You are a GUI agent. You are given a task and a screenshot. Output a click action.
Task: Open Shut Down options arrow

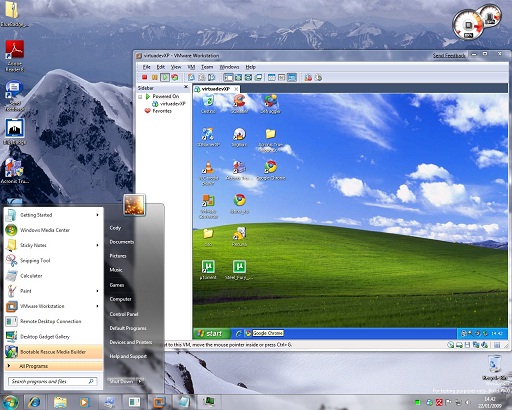coord(140,381)
